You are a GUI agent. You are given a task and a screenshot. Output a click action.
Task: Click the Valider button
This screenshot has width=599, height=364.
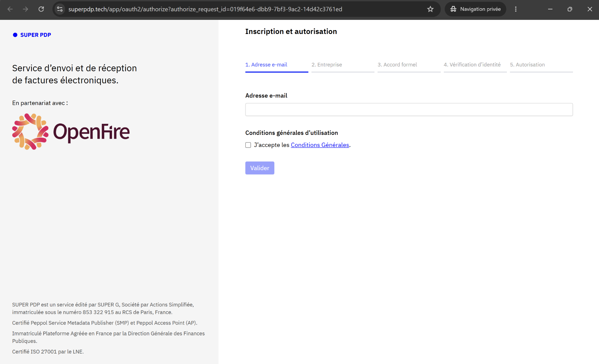point(260,168)
